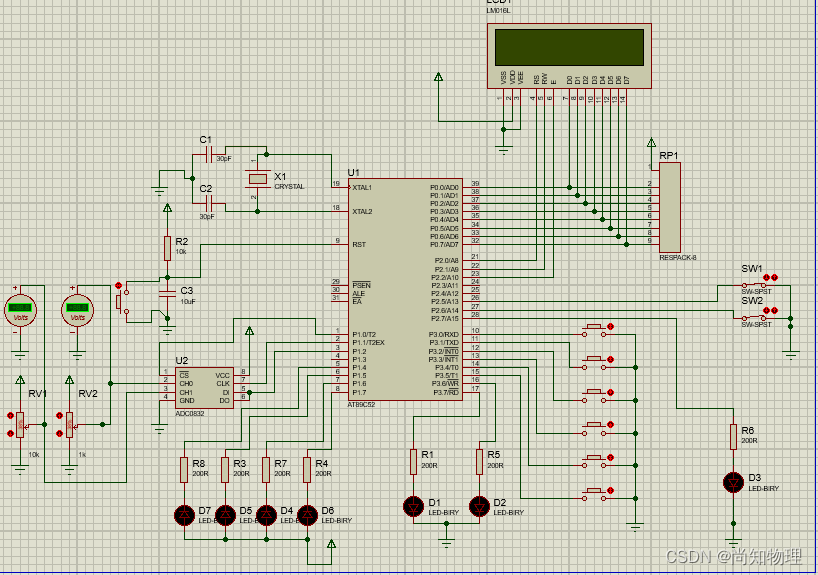Select the power terminal above RP1
The image size is (818, 575).
coord(651,142)
